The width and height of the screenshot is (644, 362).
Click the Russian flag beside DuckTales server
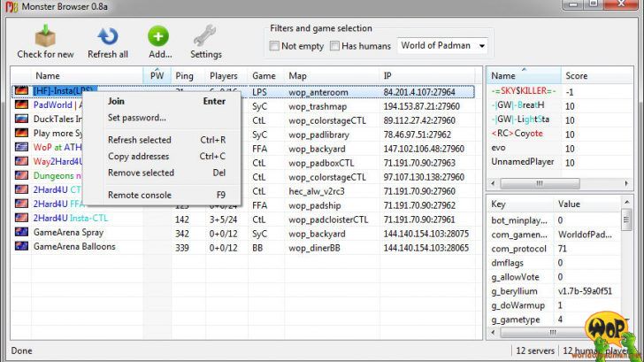click(21, 119)
